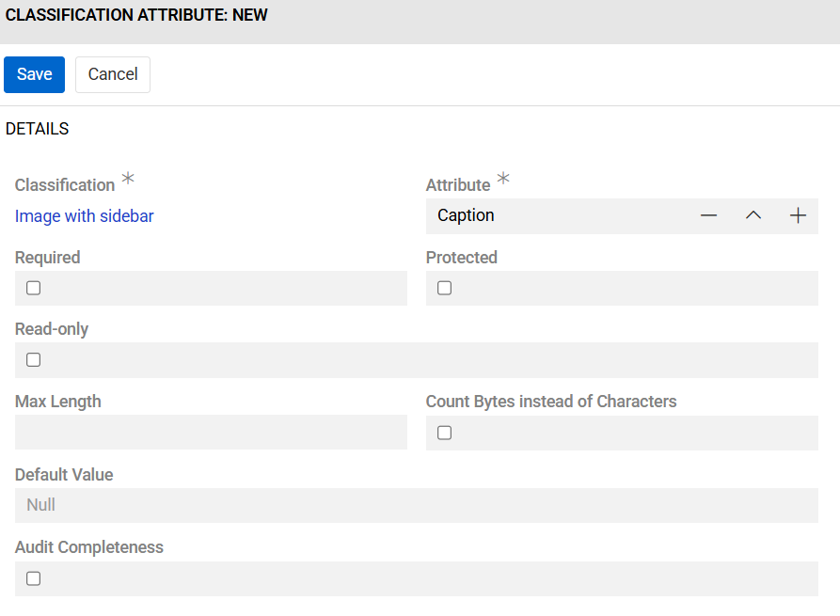840x616 pixels.
Task: Cancel creating the classification attribute
Action: coord(112,73)
